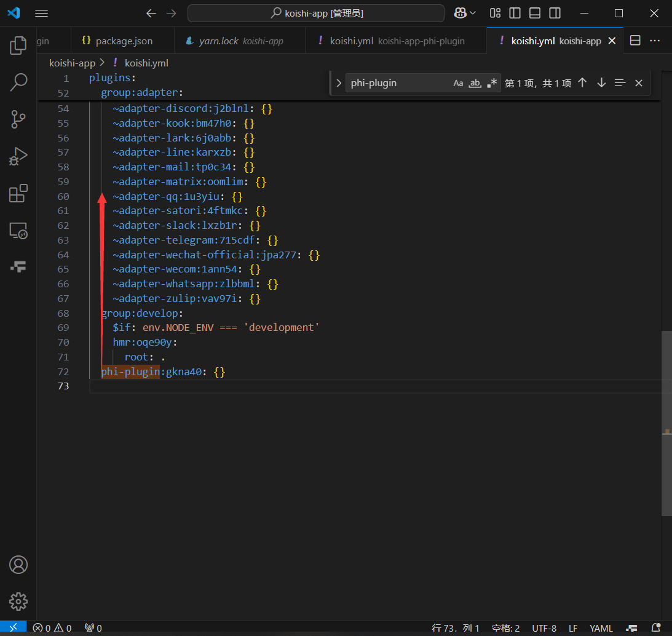The width and height of the screenshot is (672, 636).
Task: Open the Extensions view
Action: click(x=18, y=193)
